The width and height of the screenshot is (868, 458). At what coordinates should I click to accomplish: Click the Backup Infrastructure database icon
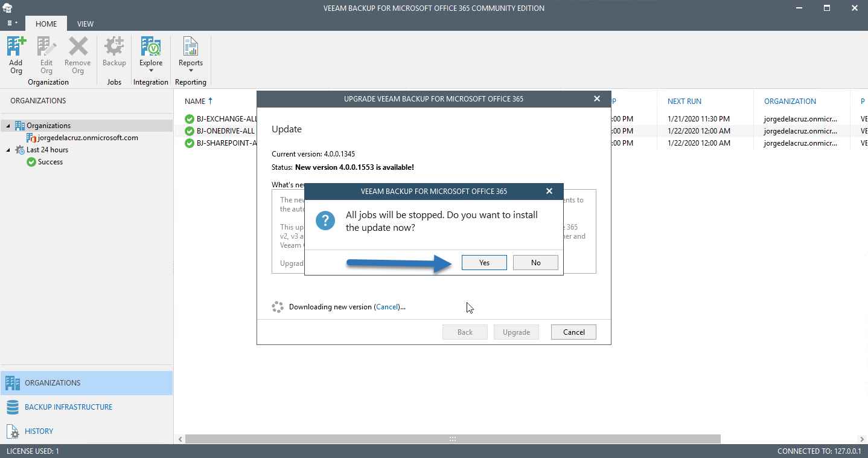click(13, 407)
